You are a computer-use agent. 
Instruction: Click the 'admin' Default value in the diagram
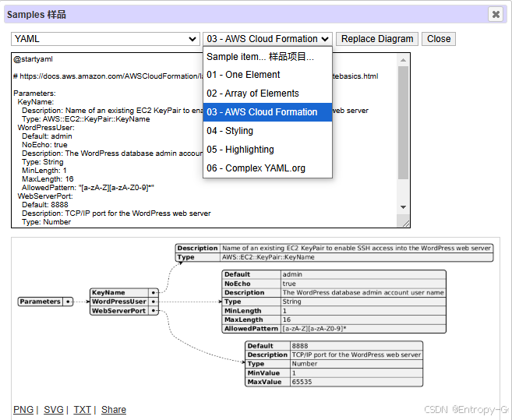(363, 274)
